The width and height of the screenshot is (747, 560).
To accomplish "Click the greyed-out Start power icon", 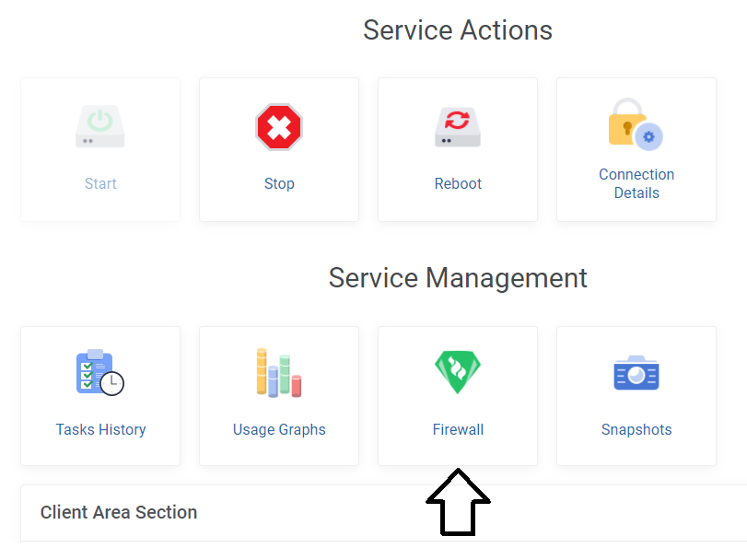I will pos(100,127).
